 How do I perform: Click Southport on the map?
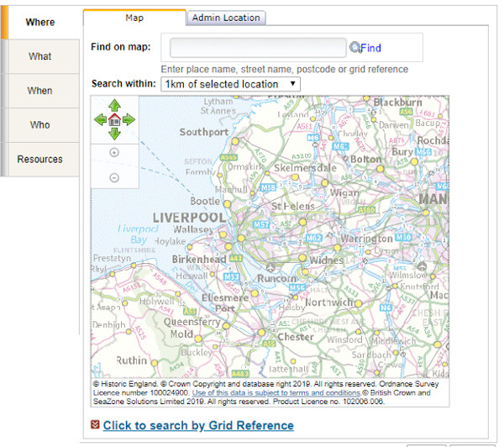(x=204, y=132)
